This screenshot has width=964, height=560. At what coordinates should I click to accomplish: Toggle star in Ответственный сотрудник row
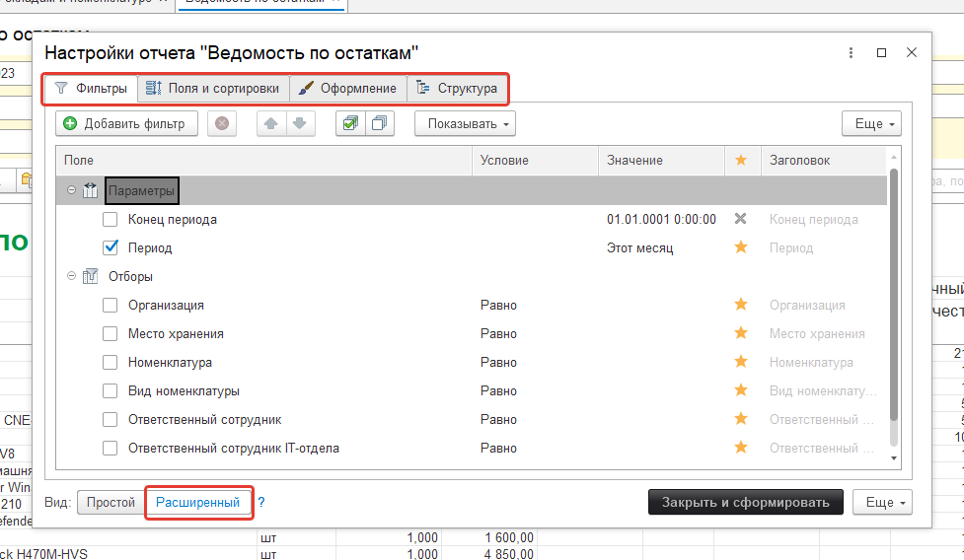tap(741, 419)
